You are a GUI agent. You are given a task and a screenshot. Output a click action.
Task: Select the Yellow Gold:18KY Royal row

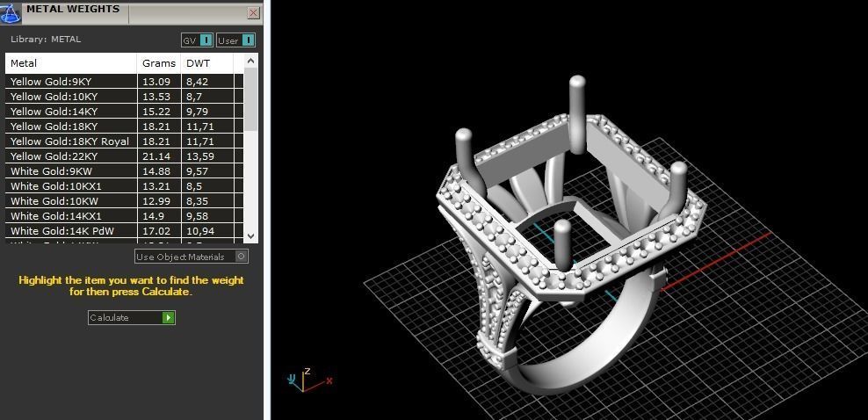tap(124, 141)
